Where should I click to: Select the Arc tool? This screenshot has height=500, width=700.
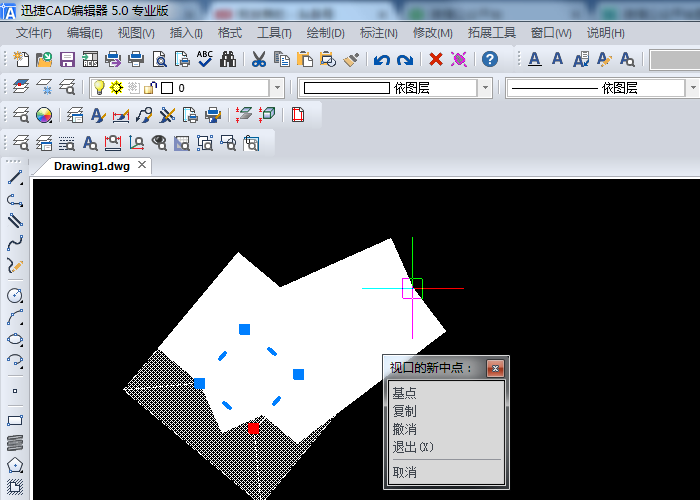pos(15,317)
